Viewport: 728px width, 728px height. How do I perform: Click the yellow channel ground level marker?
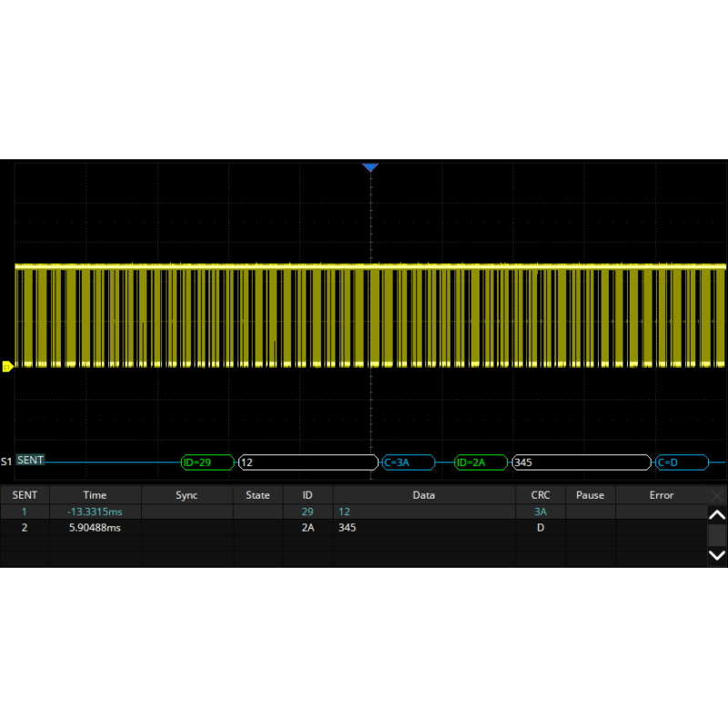5,367
